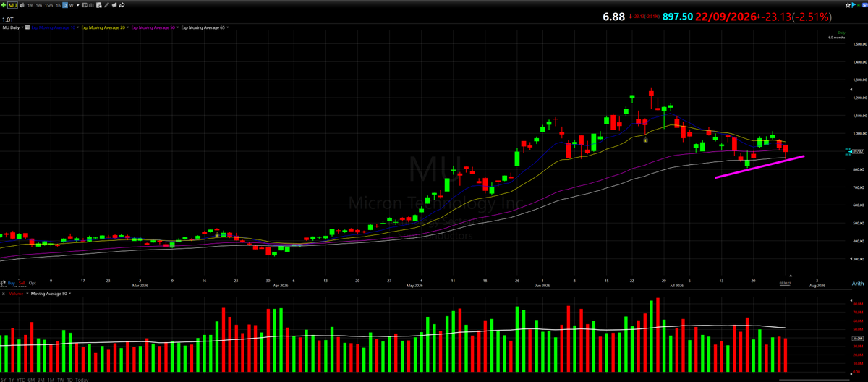Image resolution: width=868 pixels, height=382 pixels.
Task: Open the MU Daily dropdown
Action: pyautogui.click(x=22, y=27)
